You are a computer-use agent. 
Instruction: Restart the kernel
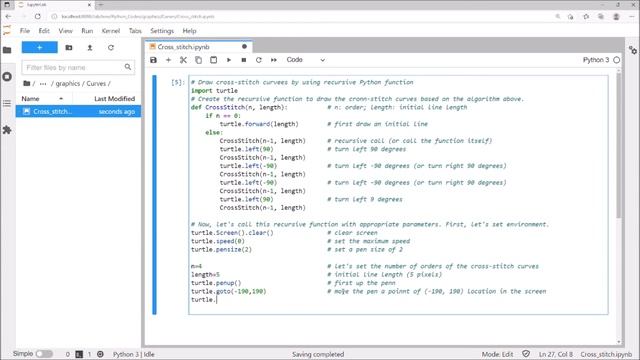pos(259,60)
